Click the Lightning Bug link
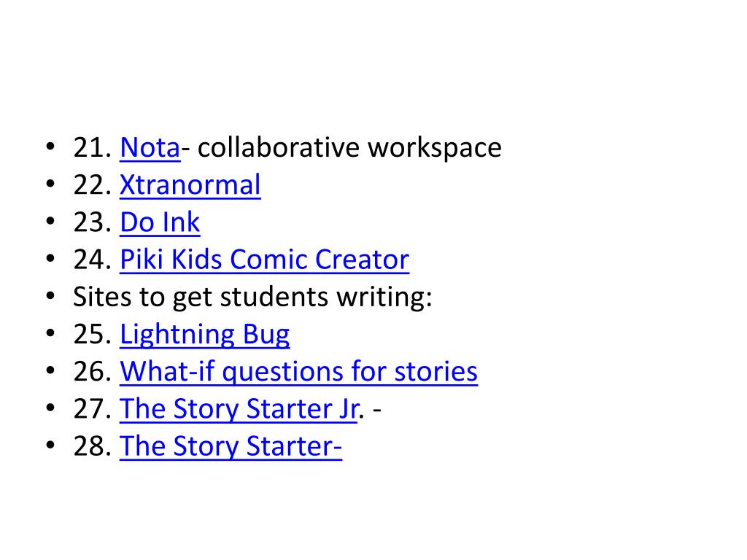The image size is (747, 560). [x=205, y=335]
